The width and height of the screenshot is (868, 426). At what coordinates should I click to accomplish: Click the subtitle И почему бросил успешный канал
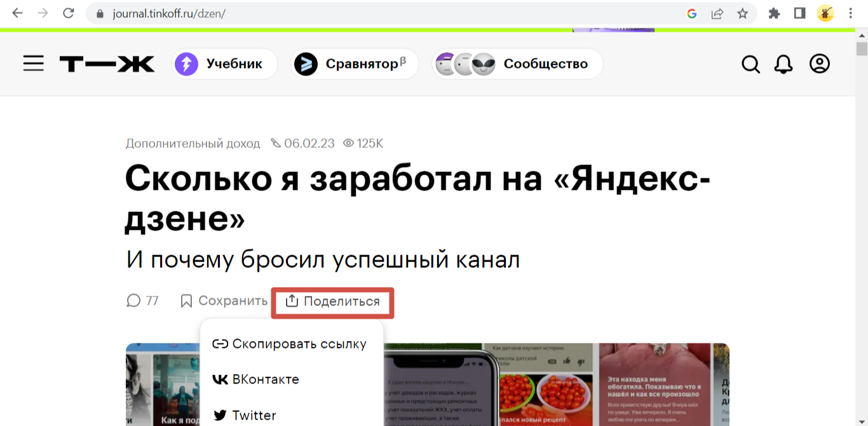tap(323, 260)
